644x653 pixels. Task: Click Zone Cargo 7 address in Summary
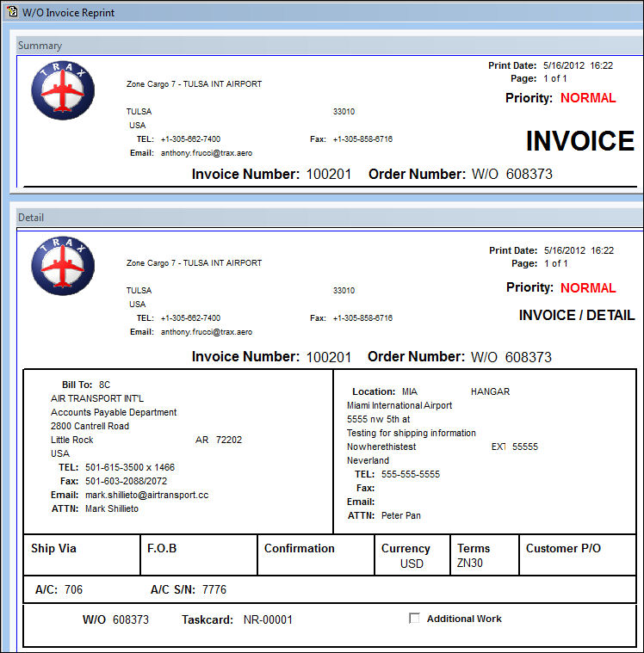194,84
